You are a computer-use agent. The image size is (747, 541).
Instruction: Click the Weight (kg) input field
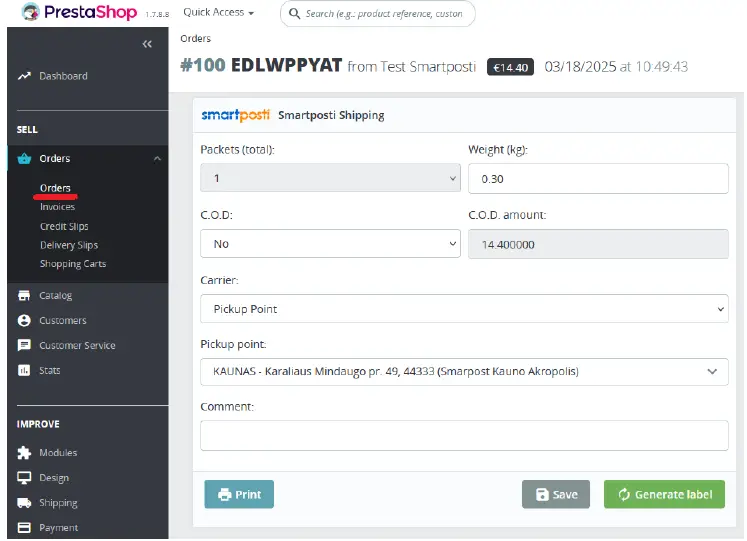tap(598, 179)
